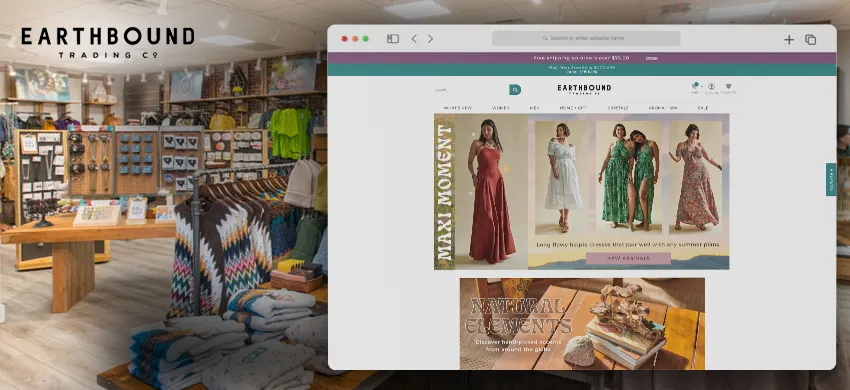Open the teal side tab on the right edge
Viewport: 850px width, 390px height.
coord(831,179)
